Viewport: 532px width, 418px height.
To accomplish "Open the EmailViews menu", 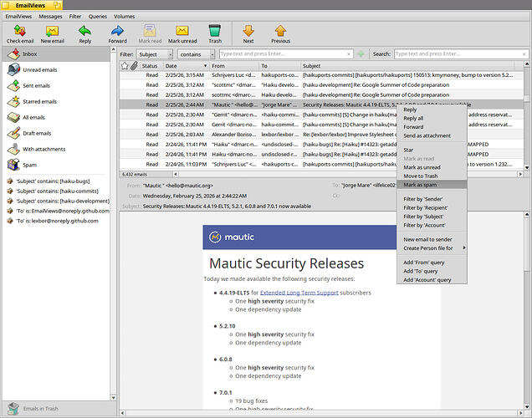I will point(18,16).
